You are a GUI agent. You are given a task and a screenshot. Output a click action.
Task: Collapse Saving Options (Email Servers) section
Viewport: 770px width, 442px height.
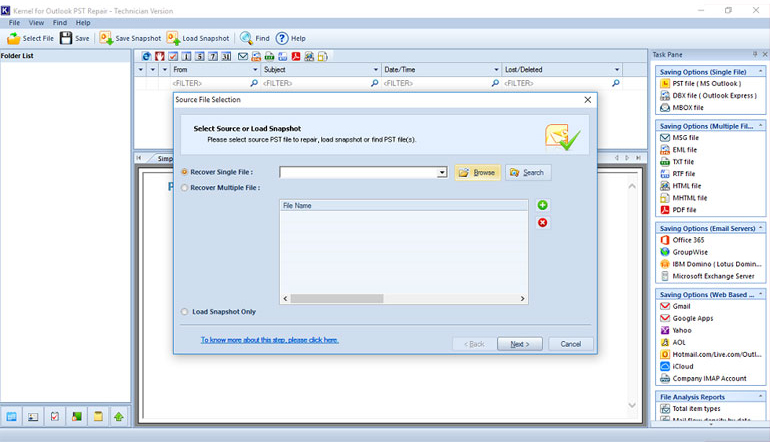(760, 228)
